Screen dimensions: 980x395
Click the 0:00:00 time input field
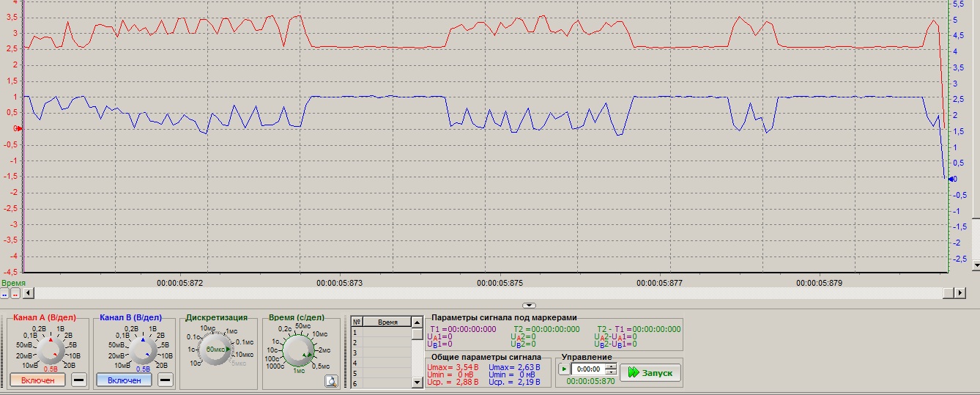[x=587, y=369]
